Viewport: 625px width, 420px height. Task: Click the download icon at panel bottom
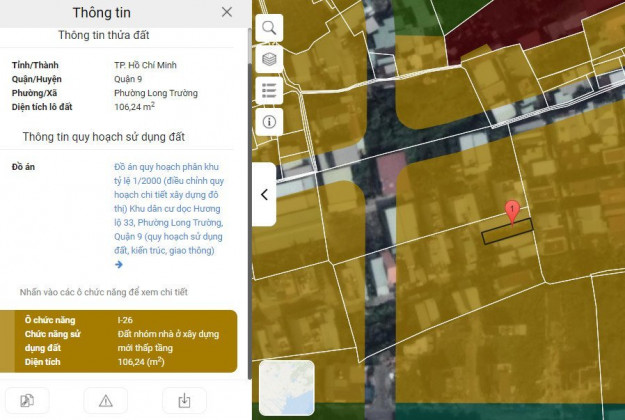click(x=184, y=400)
